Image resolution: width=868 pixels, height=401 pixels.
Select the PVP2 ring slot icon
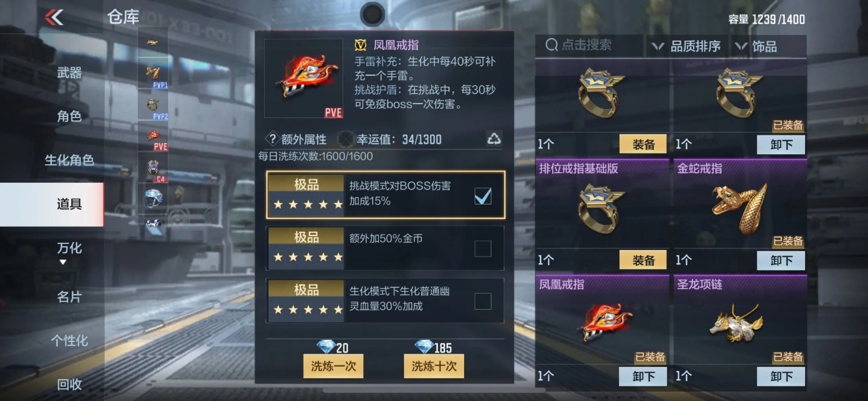click(153, 106)
